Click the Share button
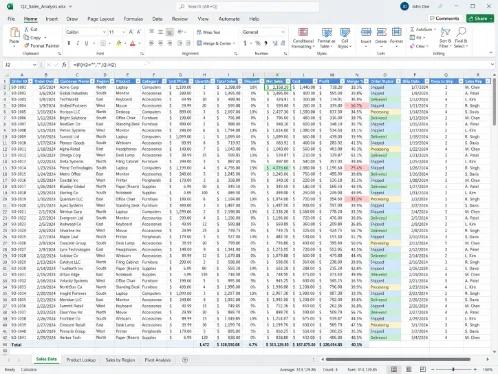Viewport: 498px width, 374px height. click(480, 19)
